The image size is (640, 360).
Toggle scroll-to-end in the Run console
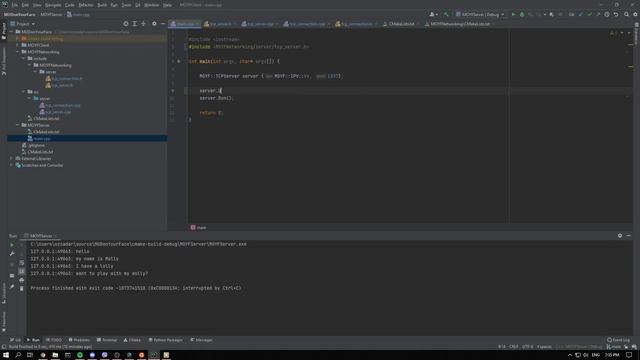(x=22, y=271)
